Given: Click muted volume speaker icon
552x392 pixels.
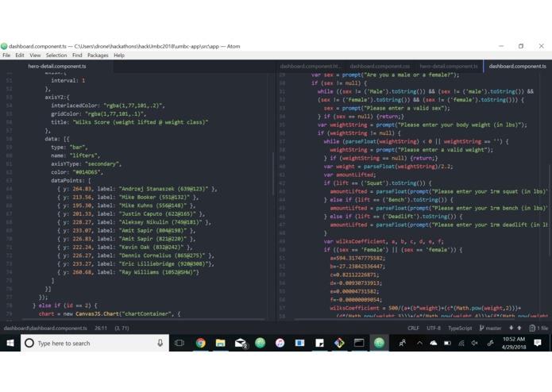Looking at the screenshot, I should (475, 343).
